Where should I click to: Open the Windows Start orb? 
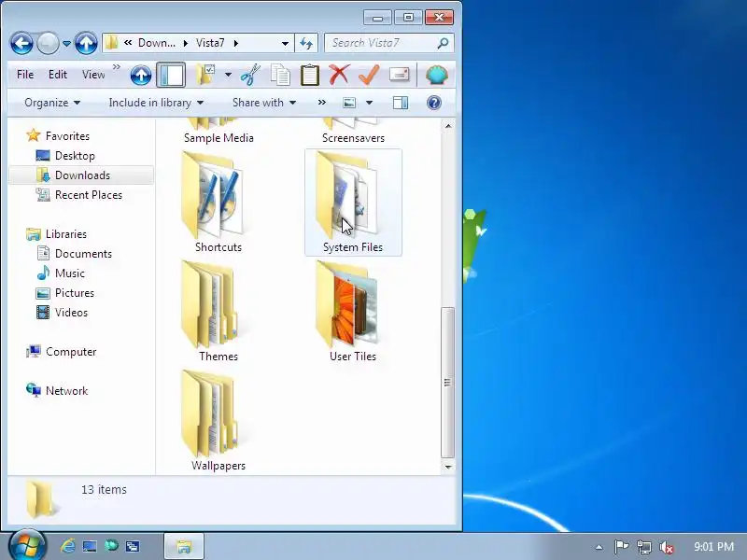pyautogui.click(x=27, y=546)
